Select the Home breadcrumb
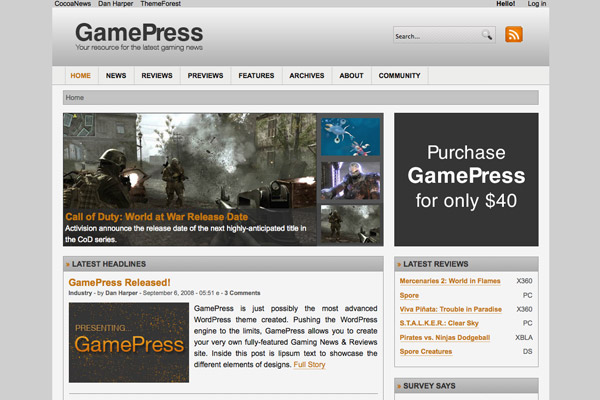Viewport: 600px width, 400px height. tap(75, 98)
